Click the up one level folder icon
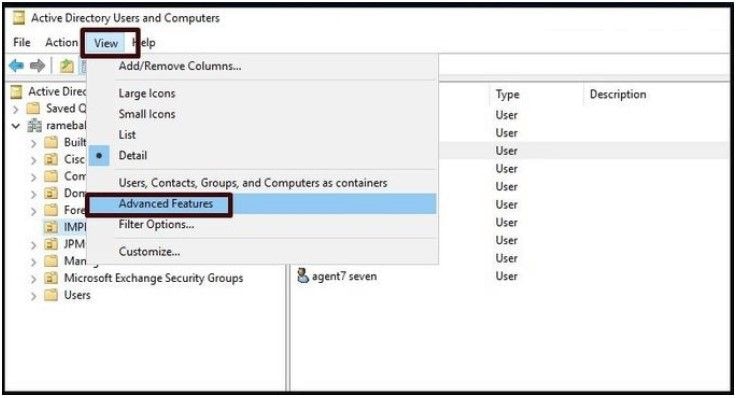This screenshot has width=736, height=398. tap(67, 66)
